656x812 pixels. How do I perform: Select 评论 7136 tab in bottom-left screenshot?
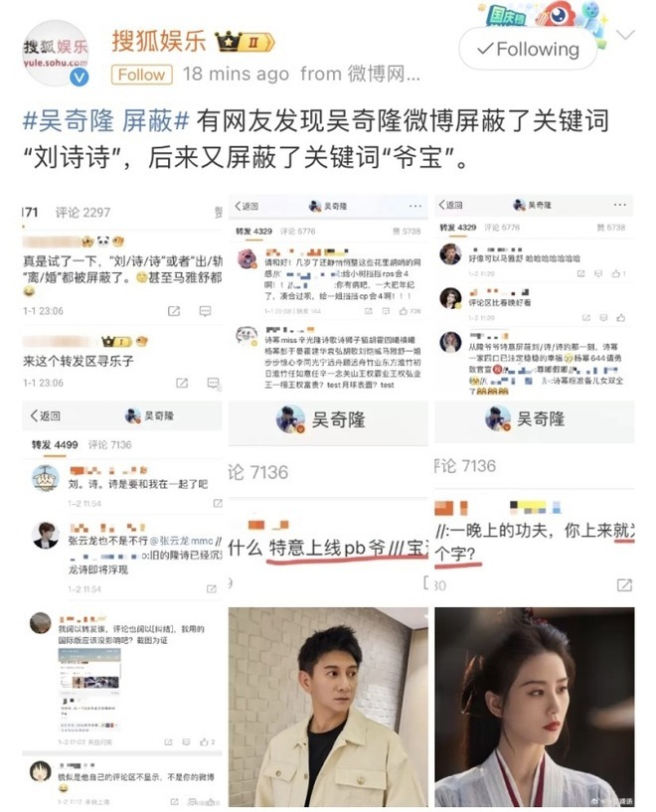click(x=109, y=445)
